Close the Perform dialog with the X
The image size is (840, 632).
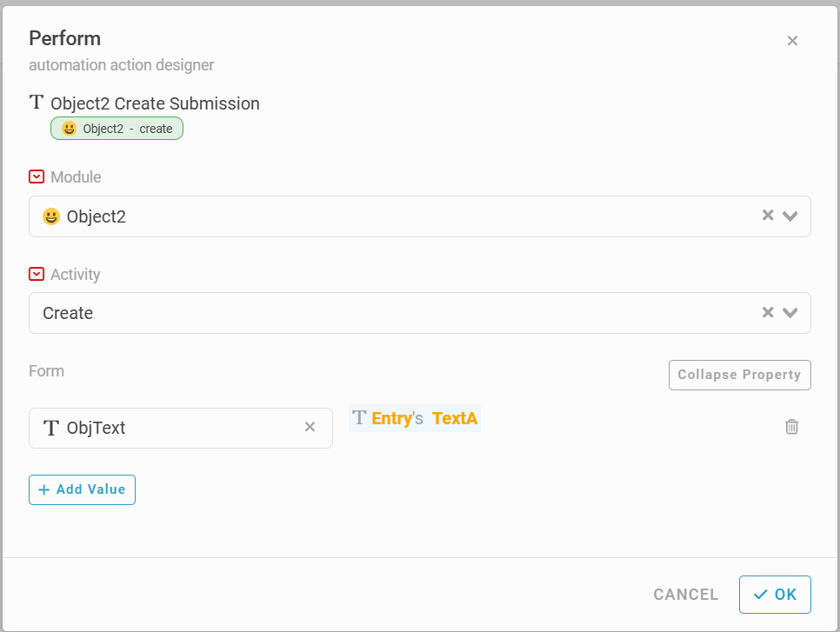[791, 41]
